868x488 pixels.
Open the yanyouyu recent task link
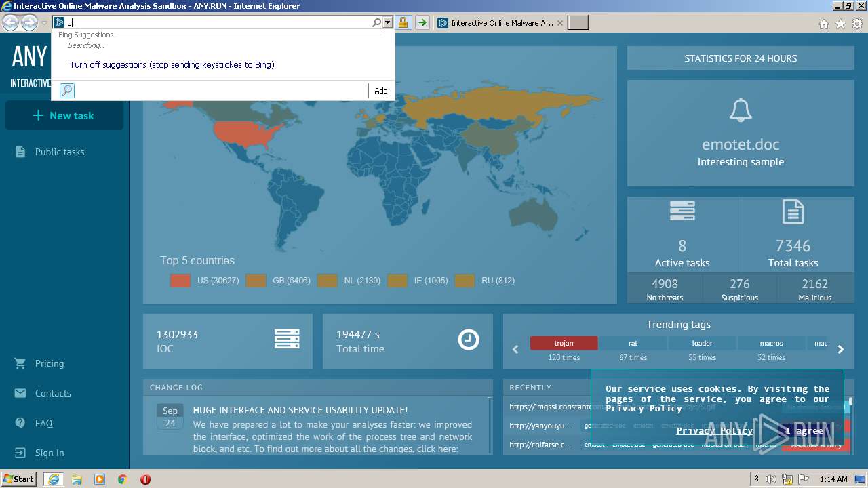[540, 426]
